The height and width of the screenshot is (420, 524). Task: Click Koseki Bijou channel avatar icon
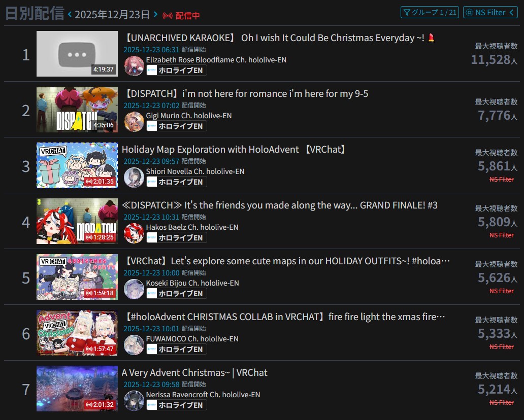[x=134, y=289]
